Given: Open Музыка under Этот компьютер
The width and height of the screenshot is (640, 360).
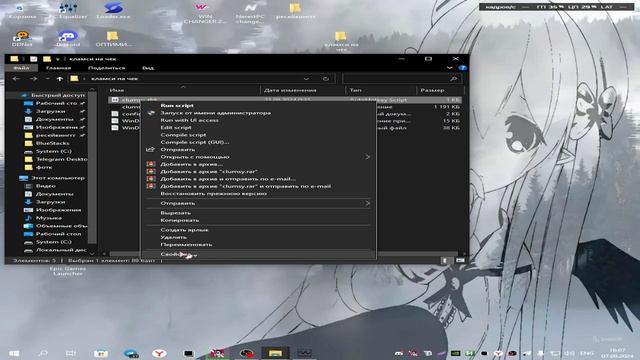Looking at the screenshot, I should pos(49,218).
